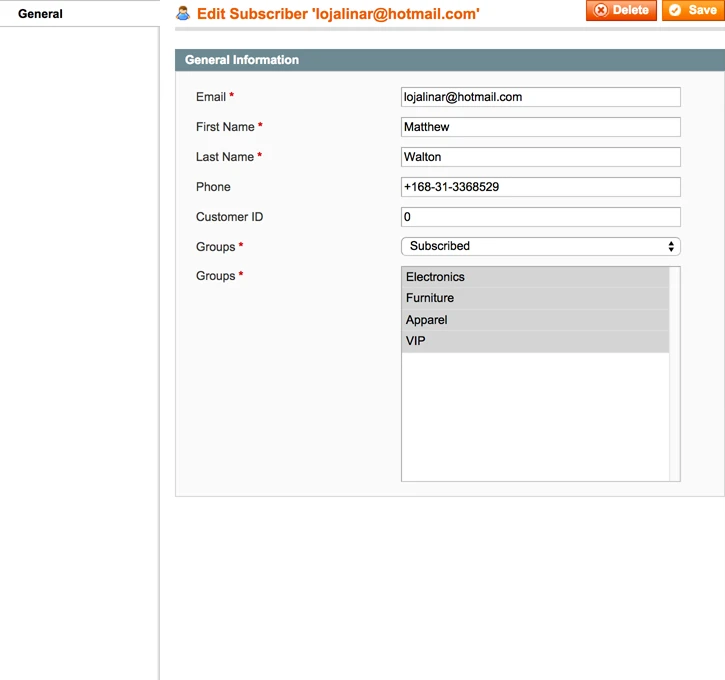This screenshot has width=725, height=680.
Task: Click the General Information section header
Action: (x=449, y=60)
